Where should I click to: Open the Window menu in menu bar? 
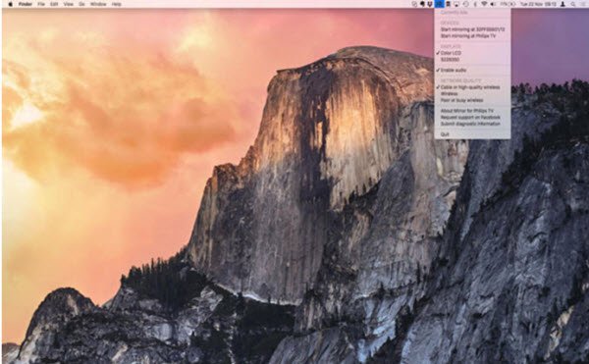click(98, 4)
